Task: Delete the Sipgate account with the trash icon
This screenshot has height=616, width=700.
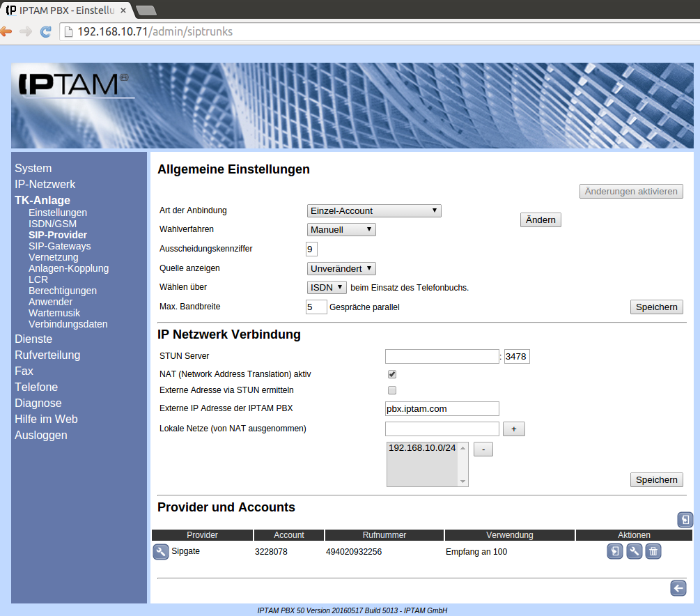Action: (653, 552)
